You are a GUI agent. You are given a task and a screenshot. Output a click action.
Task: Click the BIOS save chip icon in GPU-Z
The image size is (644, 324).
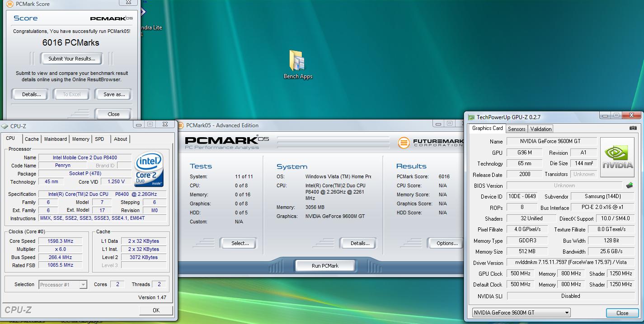tap(629, 185)
